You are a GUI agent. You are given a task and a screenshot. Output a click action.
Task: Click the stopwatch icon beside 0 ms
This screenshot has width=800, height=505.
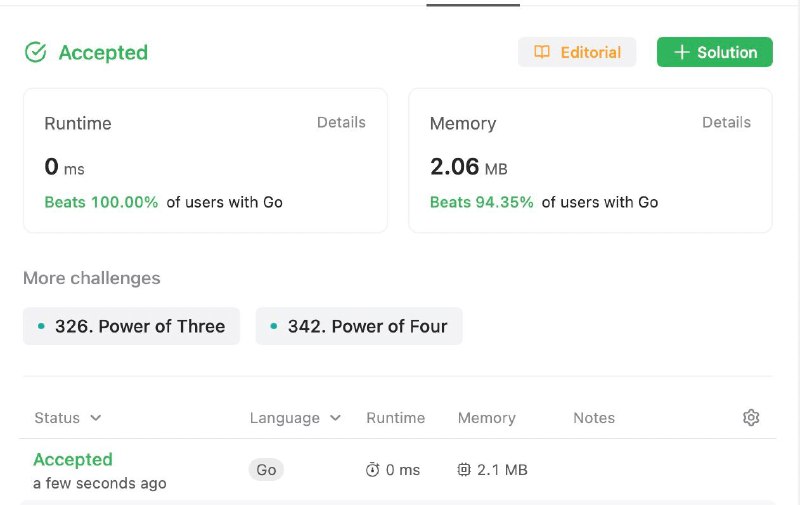[372, 469]
